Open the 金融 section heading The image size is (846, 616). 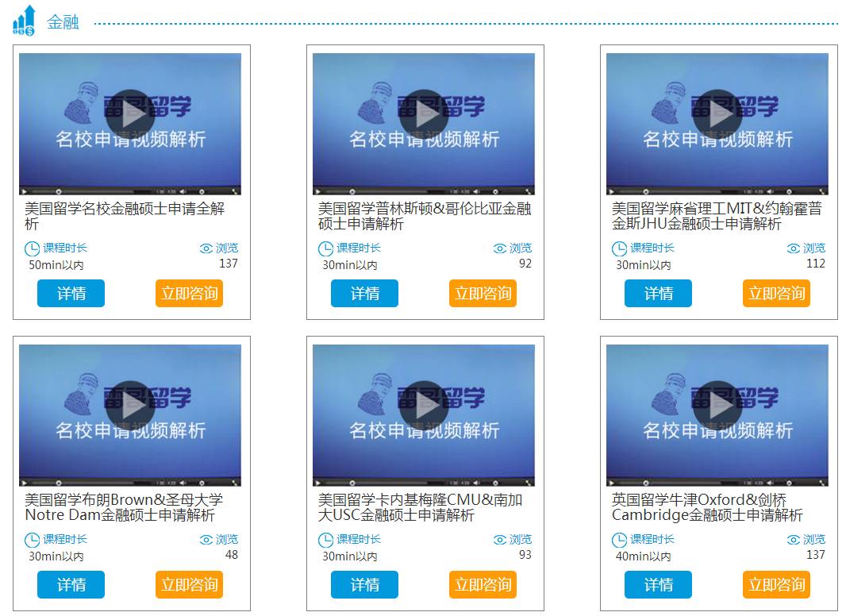coord(63,22)
